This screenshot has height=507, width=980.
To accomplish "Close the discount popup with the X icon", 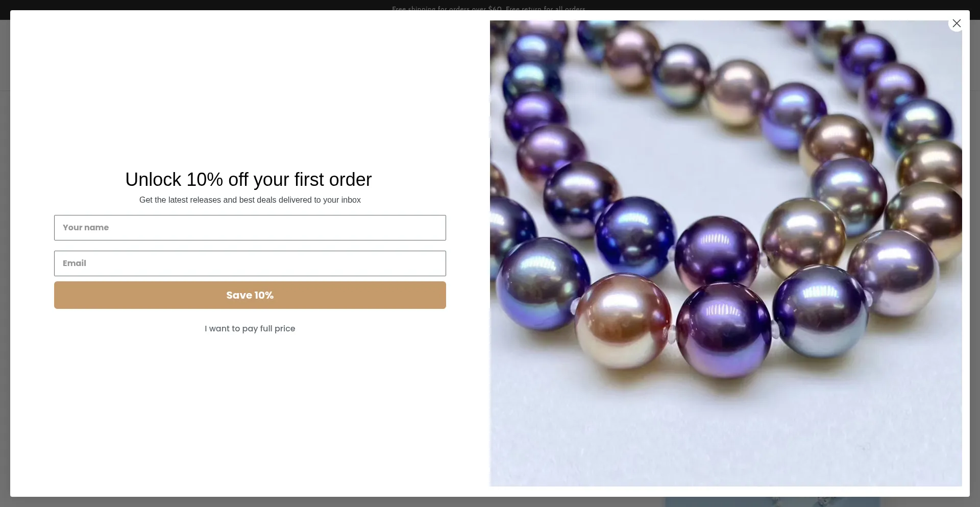I will [x=957, y=23].
